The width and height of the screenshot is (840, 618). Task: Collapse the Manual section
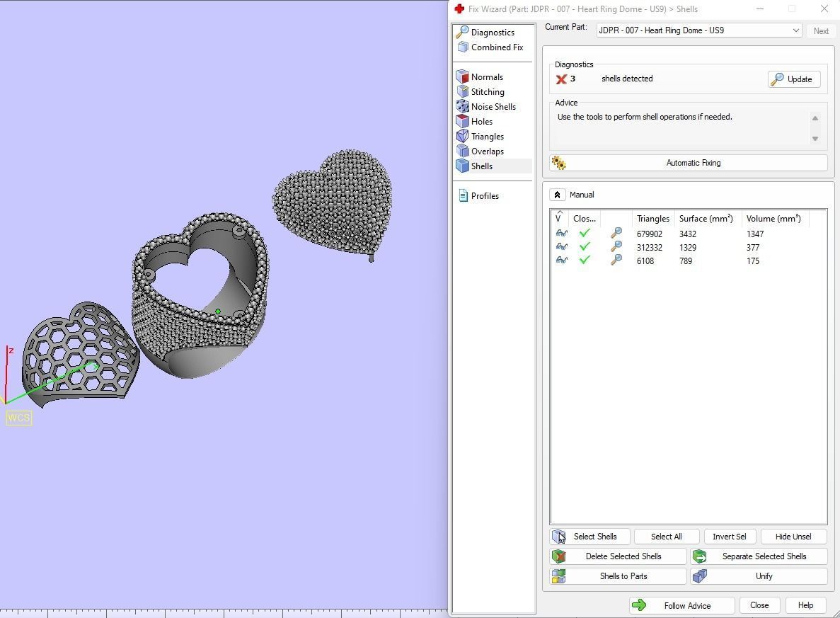[557, 195]
